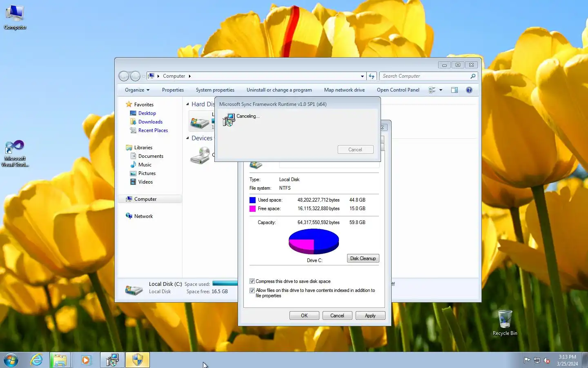Image resolution: width=588 pixels, height=368 pixels.
Task: Open the view options dropdown arrow
Action: pos(441,90)
